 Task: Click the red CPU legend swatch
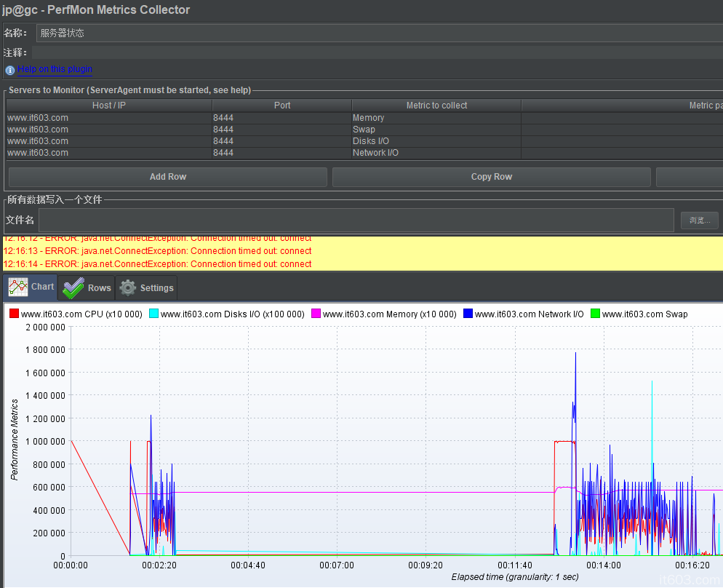14,314
